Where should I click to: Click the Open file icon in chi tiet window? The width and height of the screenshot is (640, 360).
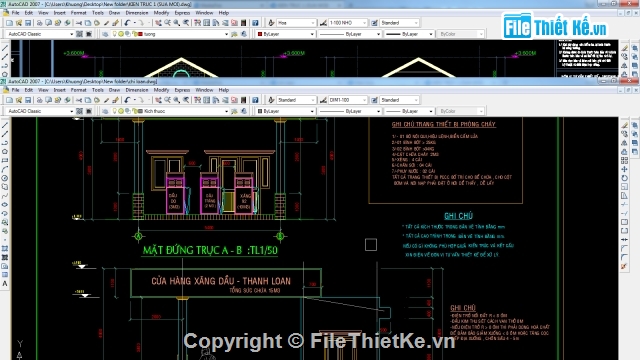tap(19, 100)
